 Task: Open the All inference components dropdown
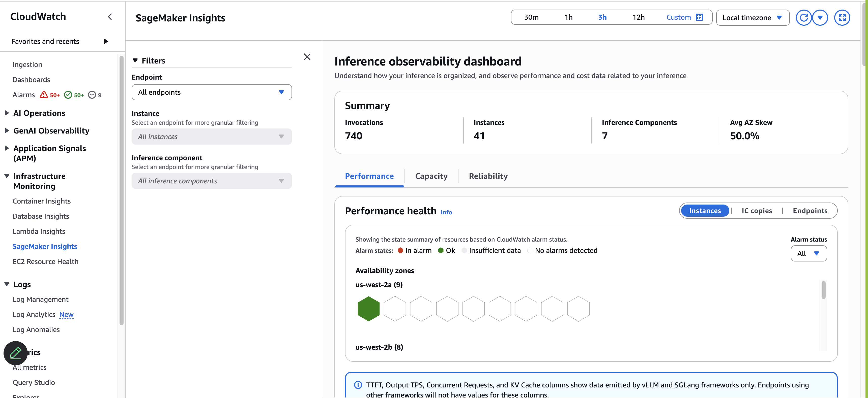(x=212, y=181)
